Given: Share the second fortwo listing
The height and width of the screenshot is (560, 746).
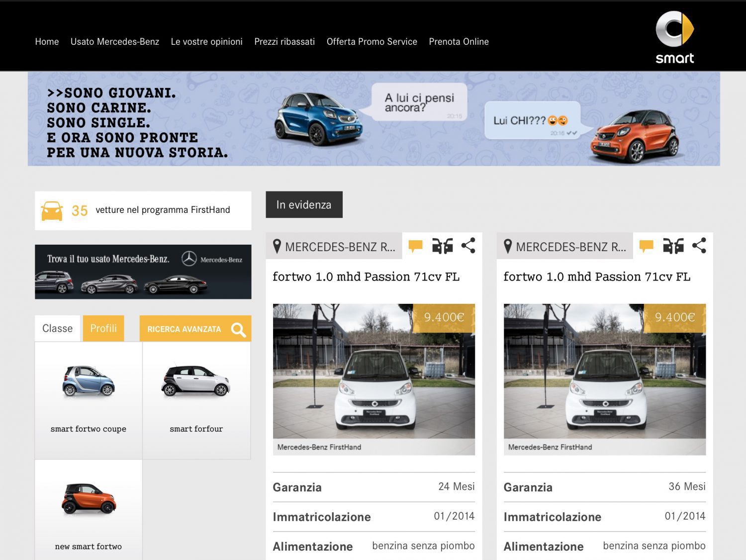Looking at the screenshot, I should 699,246.
